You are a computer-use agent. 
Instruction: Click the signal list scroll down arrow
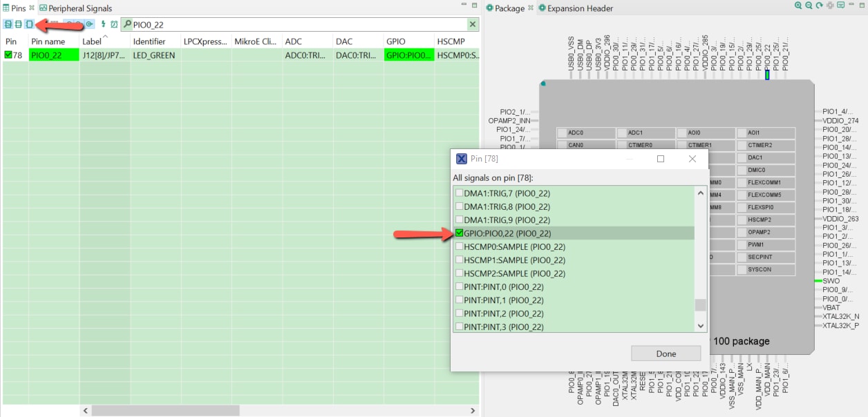point(701,326)
